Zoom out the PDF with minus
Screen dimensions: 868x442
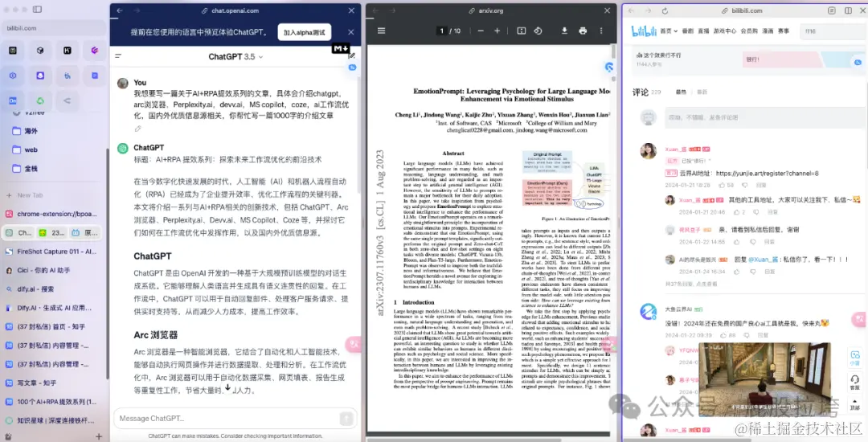481,31
